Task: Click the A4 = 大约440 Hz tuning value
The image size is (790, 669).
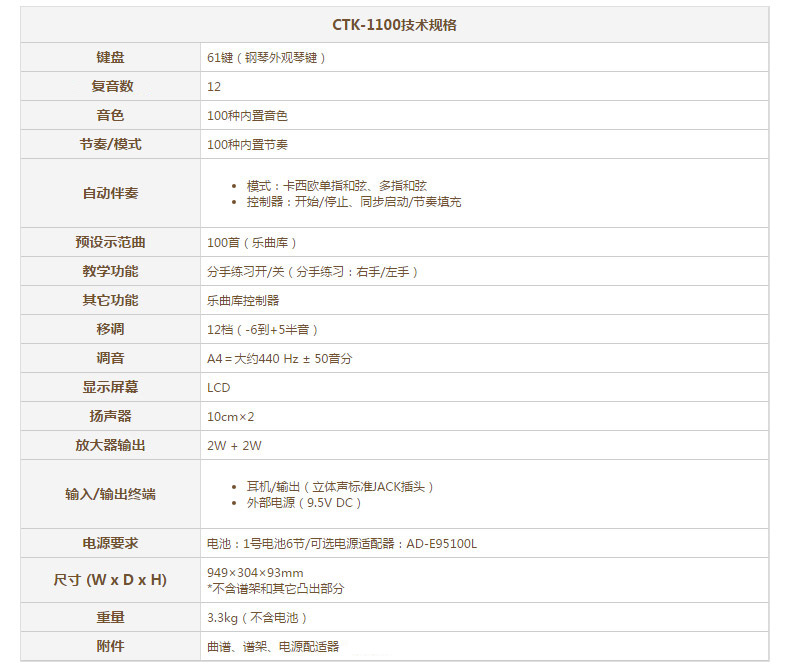Action: pos(279,358)
